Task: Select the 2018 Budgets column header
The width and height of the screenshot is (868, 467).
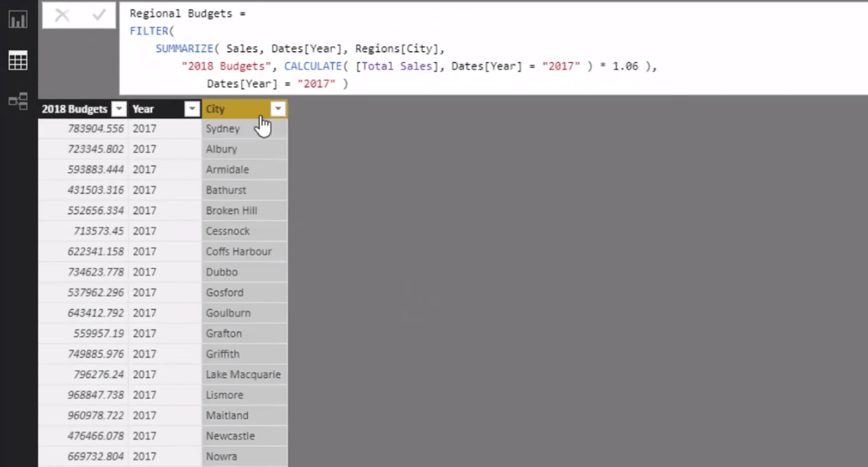Action: 83,109
